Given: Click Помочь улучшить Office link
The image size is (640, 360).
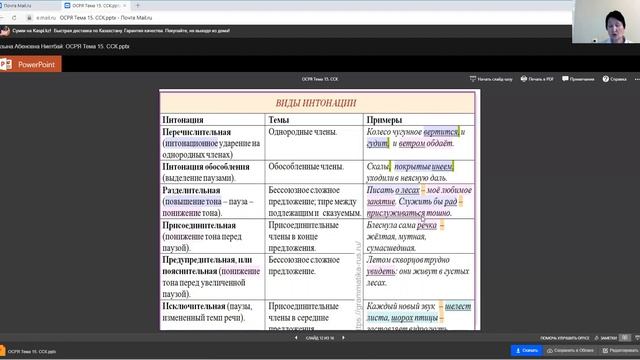Looking at the screenshot, I should coord(565,338).
